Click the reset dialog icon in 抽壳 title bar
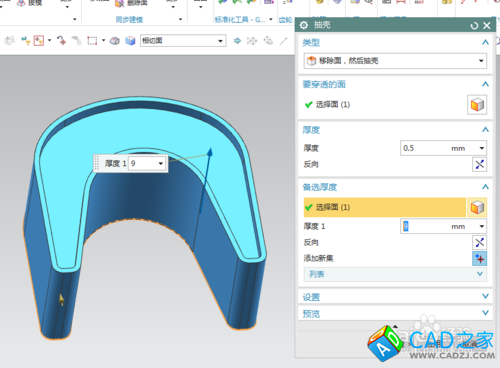Image resolution: width=500 pixels, height=368 pixels. [474, 25]
